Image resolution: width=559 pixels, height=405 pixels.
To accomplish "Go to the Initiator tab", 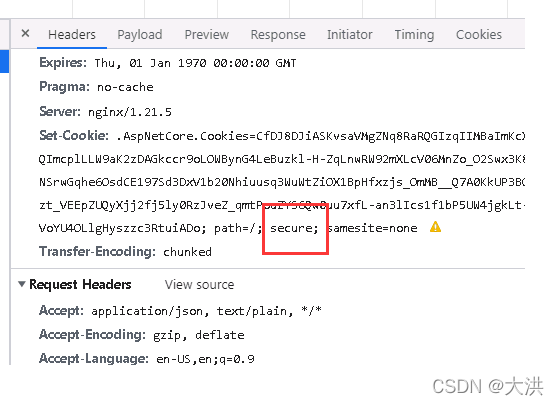I will (x=350, y=35).
